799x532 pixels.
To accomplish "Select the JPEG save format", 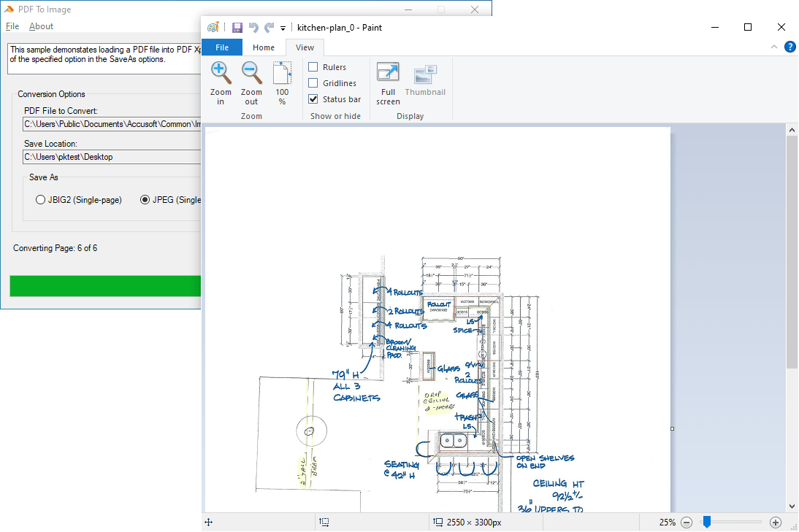I will pyautogui.click(x=145, y=199).
